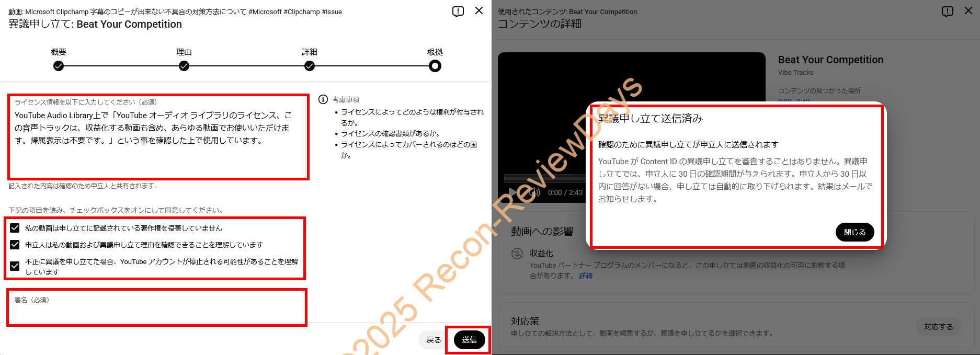The height and width of the screenshot is (355, 980).
Task: Click the 概要 step checkmark icon
Action: [x=59, y=66]
